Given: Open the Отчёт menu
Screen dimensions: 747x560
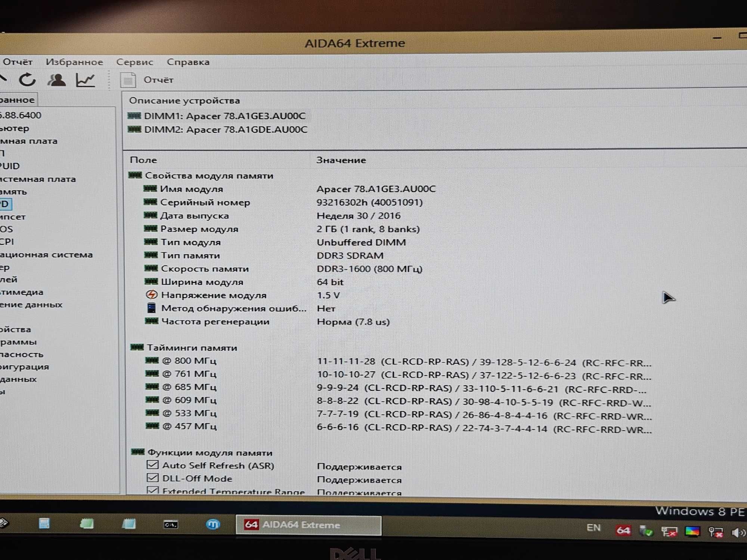Looking at the screenshot, I should click(x=17, y=62).
